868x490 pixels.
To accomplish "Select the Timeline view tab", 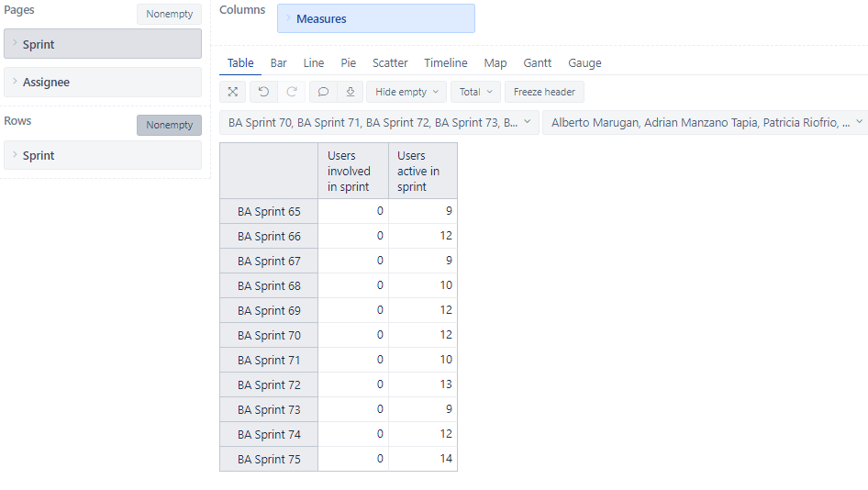I will coord(446,63).
